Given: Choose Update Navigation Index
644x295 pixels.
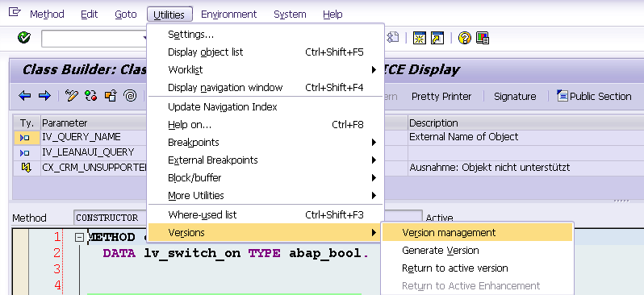Looking at the screenshot, I should [266, 107].
